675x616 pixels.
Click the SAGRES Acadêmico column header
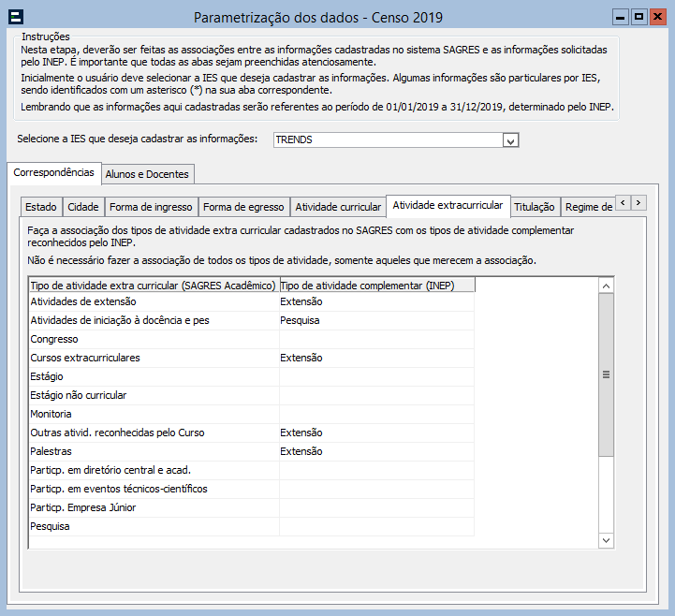(x=154, y=286)
